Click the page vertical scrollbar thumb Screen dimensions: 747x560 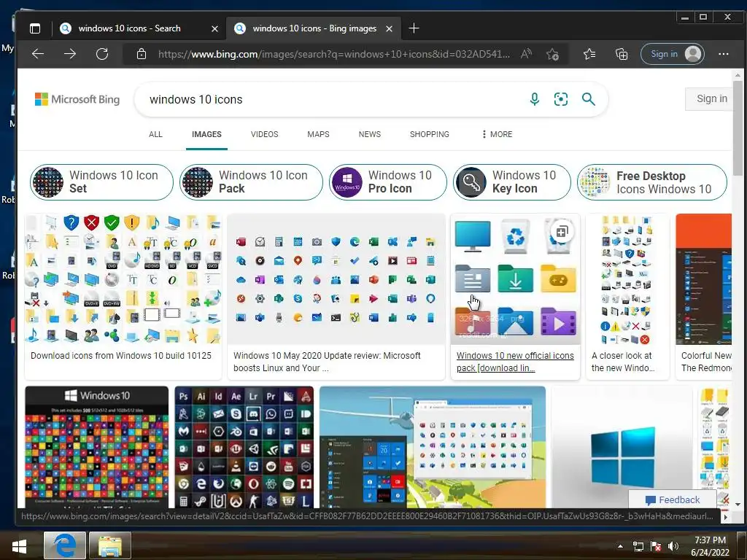[x=738, y=128]
